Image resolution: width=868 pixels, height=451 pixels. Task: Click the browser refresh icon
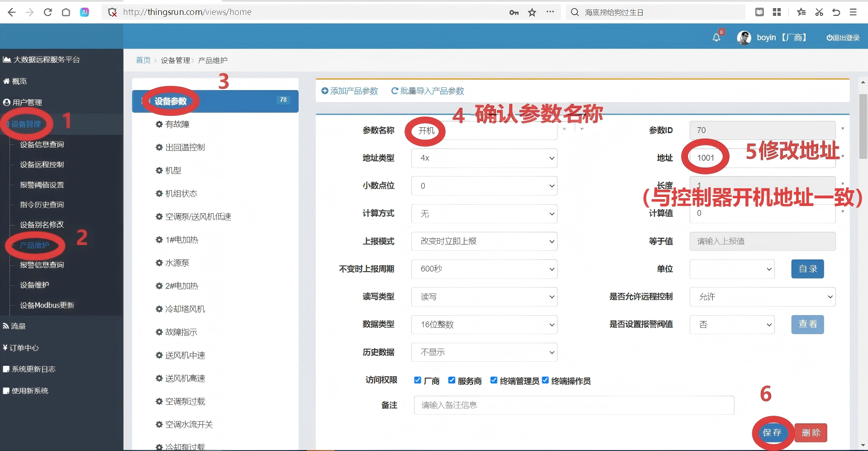click(48, 12)
